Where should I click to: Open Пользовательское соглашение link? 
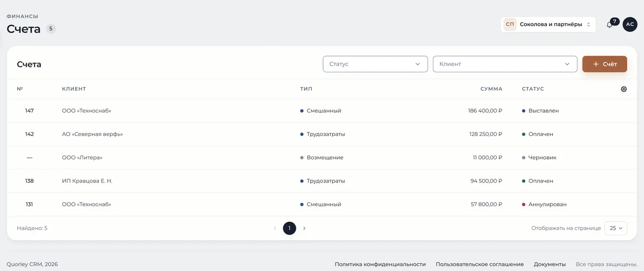click(x=479, y=264)
